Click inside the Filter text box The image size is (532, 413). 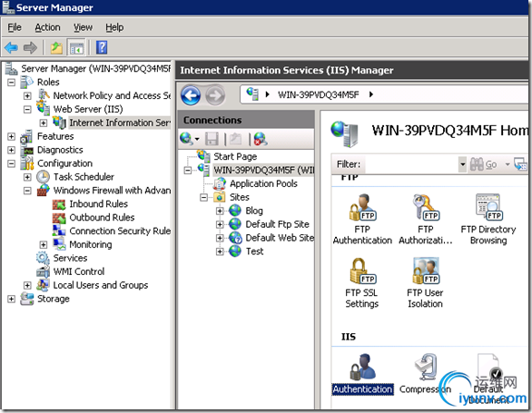click(410, 164)
